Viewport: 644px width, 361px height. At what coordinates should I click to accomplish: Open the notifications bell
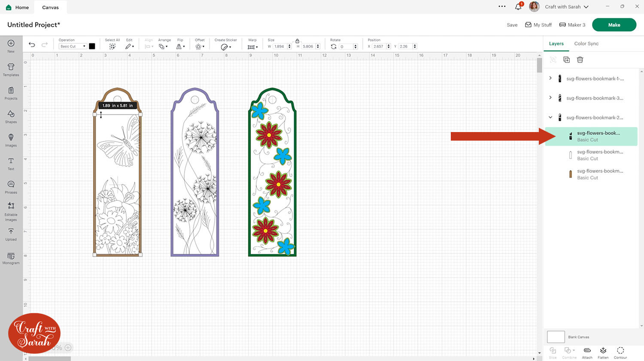[x=518, y=6]
